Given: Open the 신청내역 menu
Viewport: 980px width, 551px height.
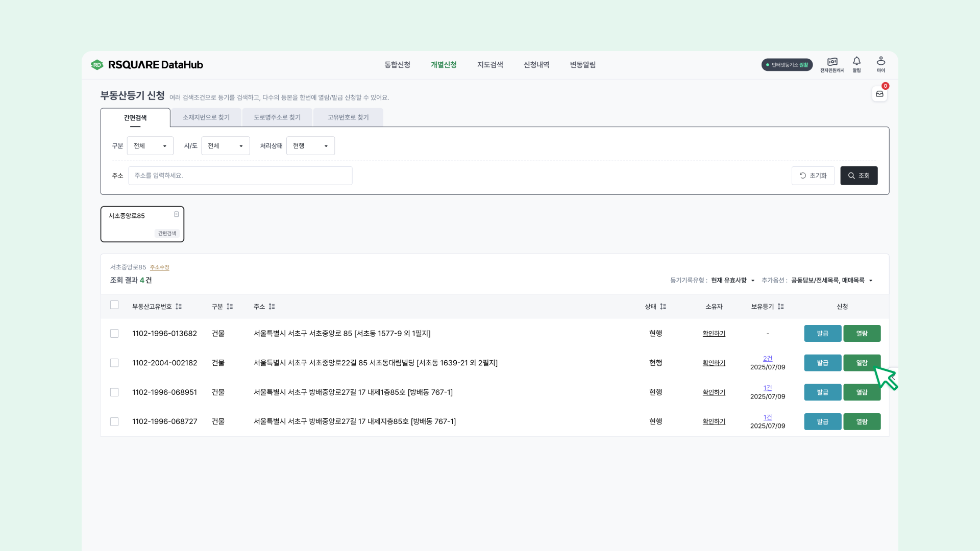Looking at the screenshot, I should click(536, 65).
